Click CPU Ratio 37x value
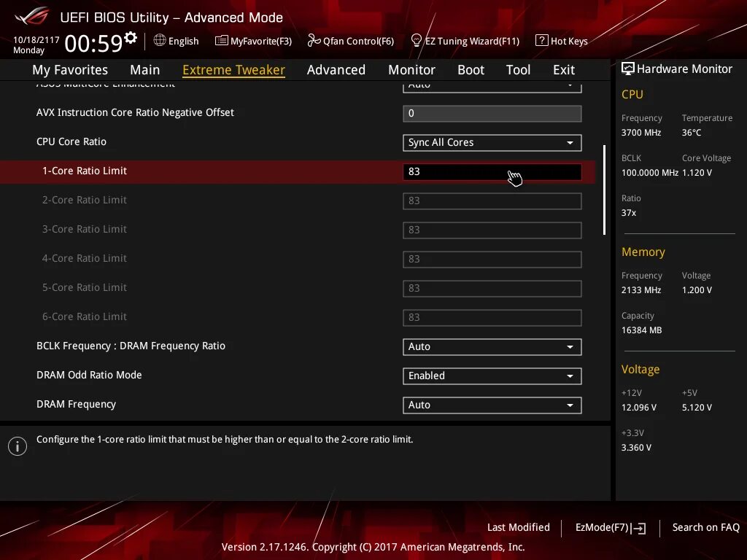747x560 pixels. (629, 213)
